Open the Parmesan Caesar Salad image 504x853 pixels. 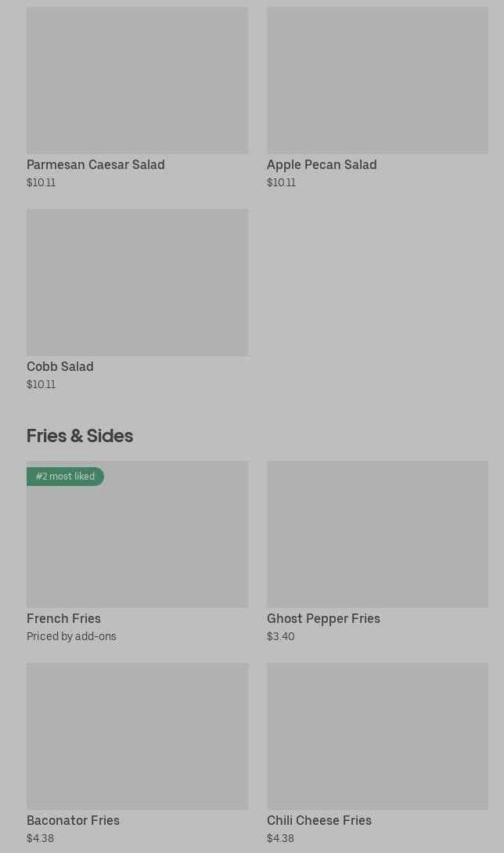(137, 80)
